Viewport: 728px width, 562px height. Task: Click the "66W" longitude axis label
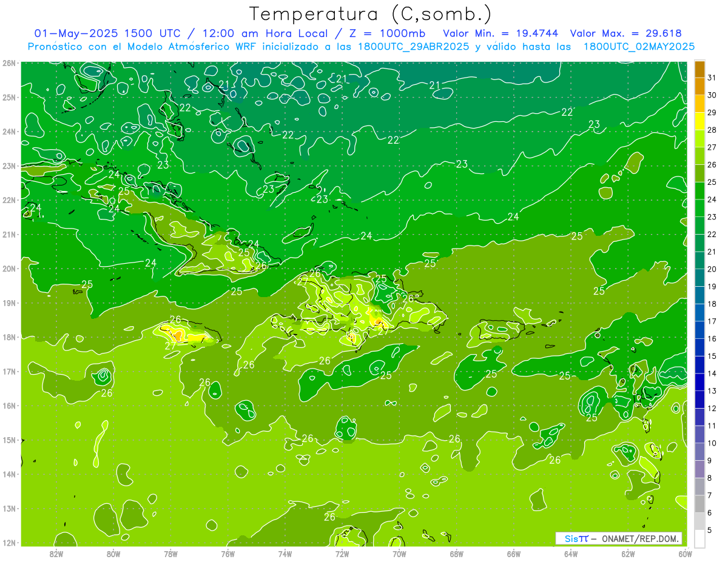(x=514, y=554)
